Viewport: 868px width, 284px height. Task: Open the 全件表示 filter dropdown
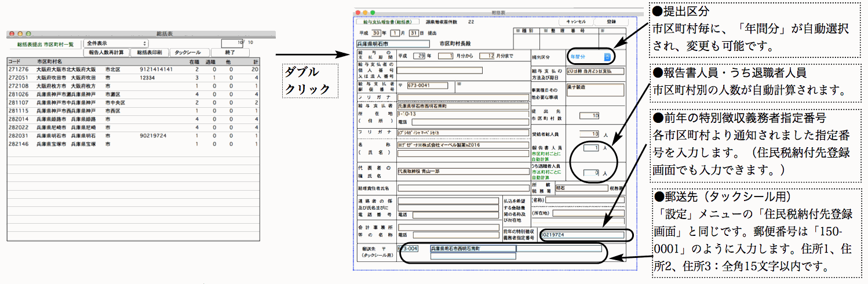[116, 43]
